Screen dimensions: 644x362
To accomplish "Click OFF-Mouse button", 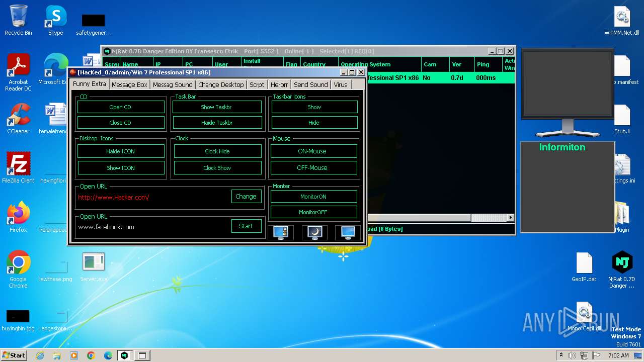I will pos(314,168).
